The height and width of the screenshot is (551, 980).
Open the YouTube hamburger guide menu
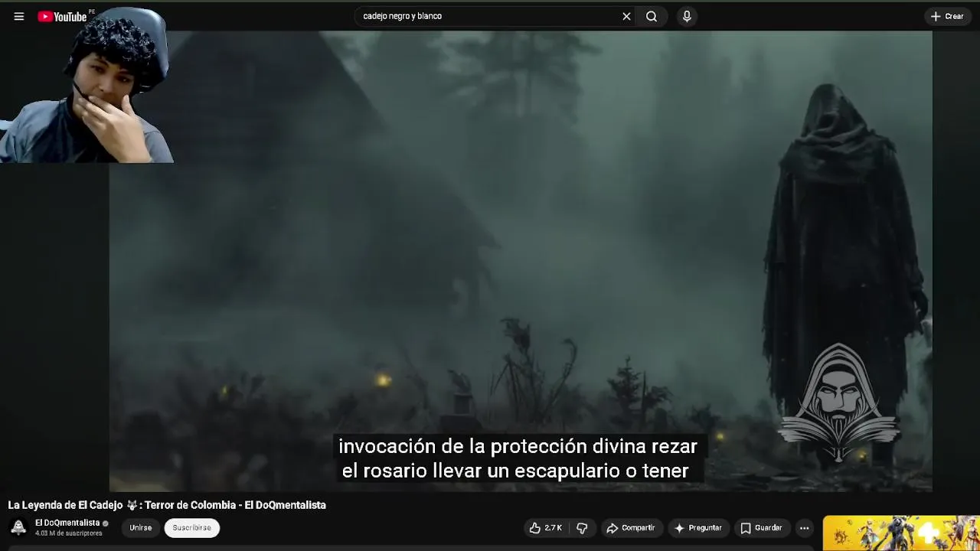coord(19,16)
